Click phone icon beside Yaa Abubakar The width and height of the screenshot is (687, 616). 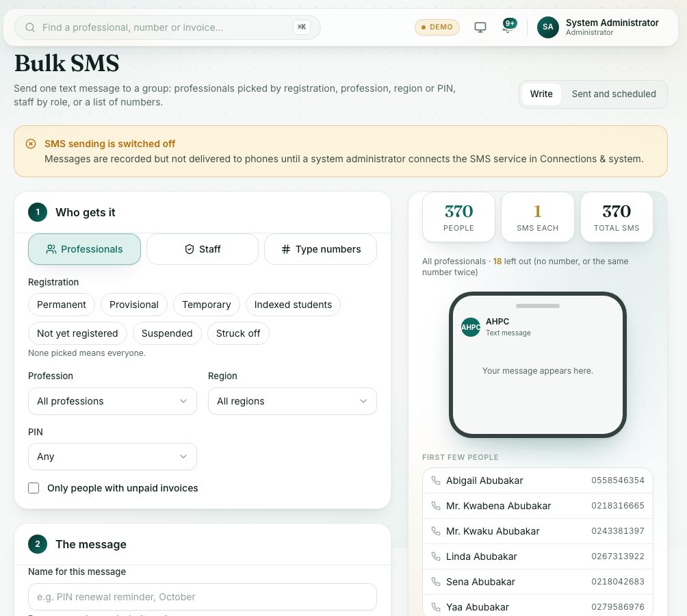pyautogui.click(x=435, y=607)
